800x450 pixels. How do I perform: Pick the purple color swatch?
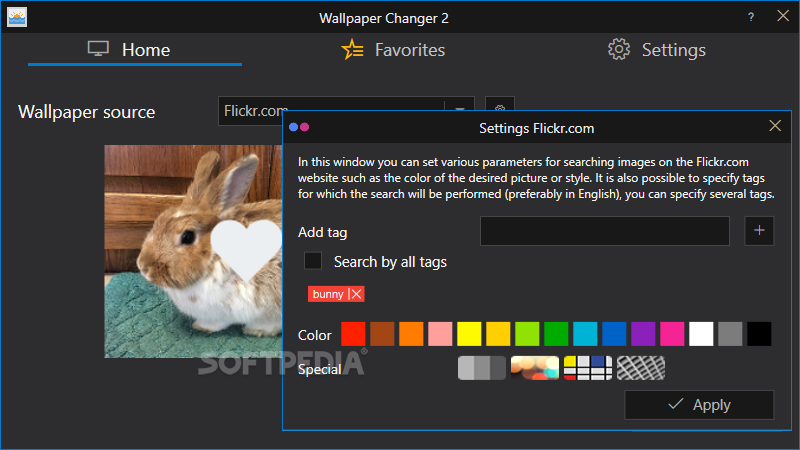pyautogui.click(x=643, y=334)
